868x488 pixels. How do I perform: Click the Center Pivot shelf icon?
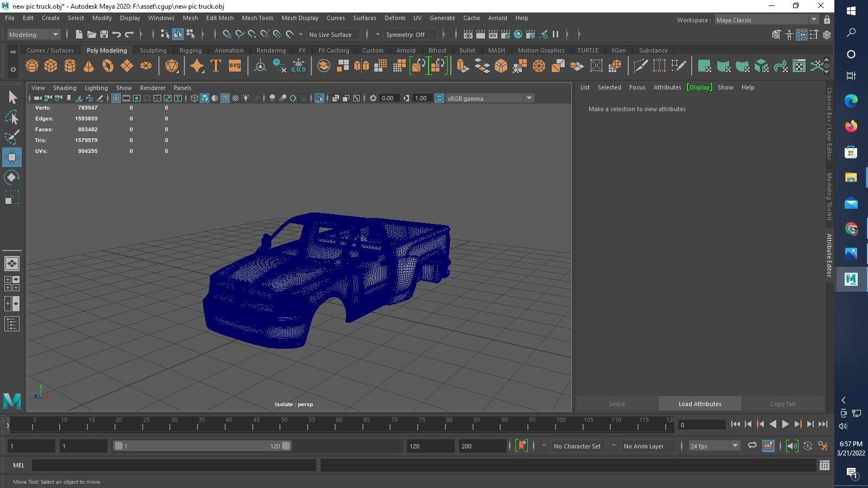point(260,66)
